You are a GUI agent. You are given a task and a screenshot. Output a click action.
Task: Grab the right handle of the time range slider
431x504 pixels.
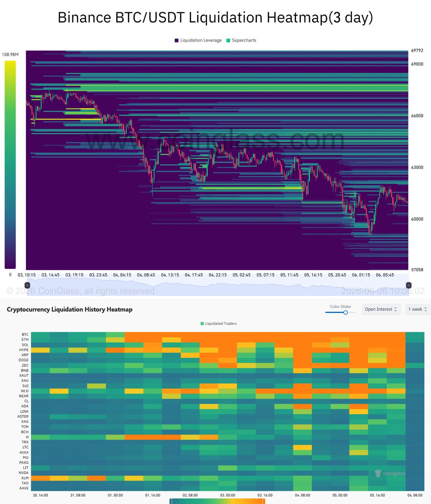pos(408,285)
